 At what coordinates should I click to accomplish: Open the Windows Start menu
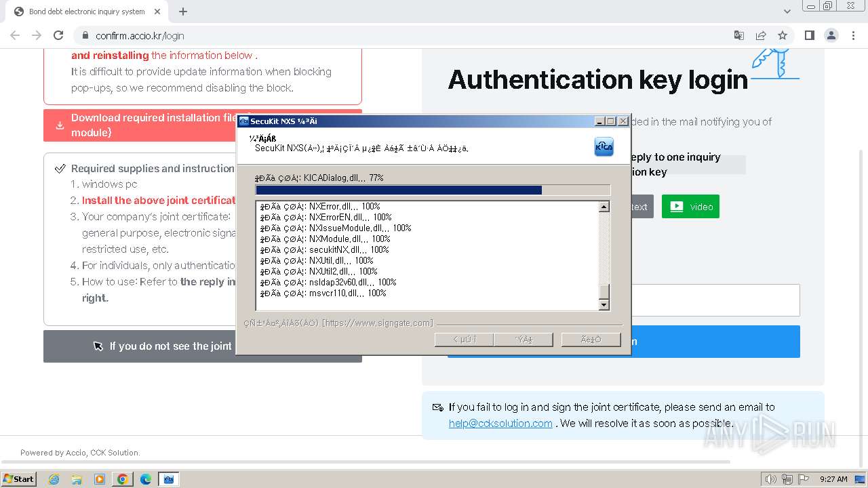point(19,479)
